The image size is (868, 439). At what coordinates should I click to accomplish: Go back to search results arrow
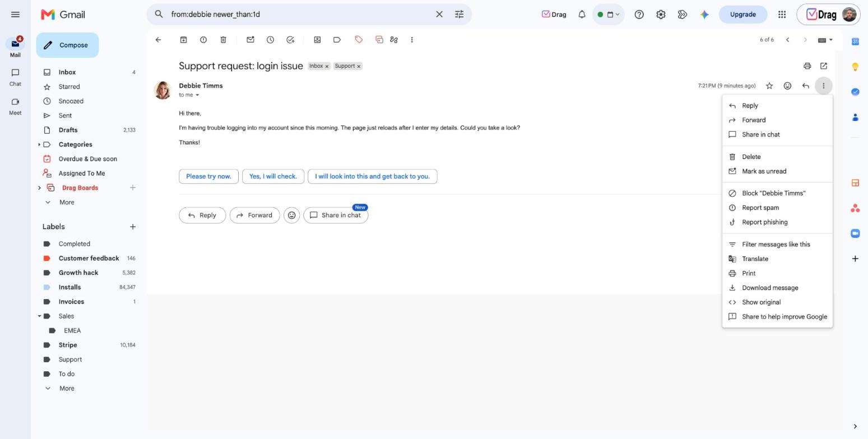click(x=158, y=40)
